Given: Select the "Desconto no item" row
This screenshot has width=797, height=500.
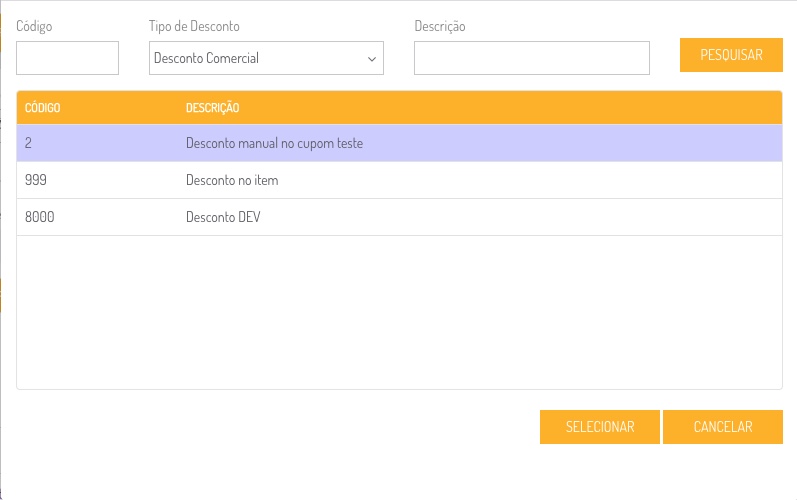Looking at the screenshot, I should 232,180.
